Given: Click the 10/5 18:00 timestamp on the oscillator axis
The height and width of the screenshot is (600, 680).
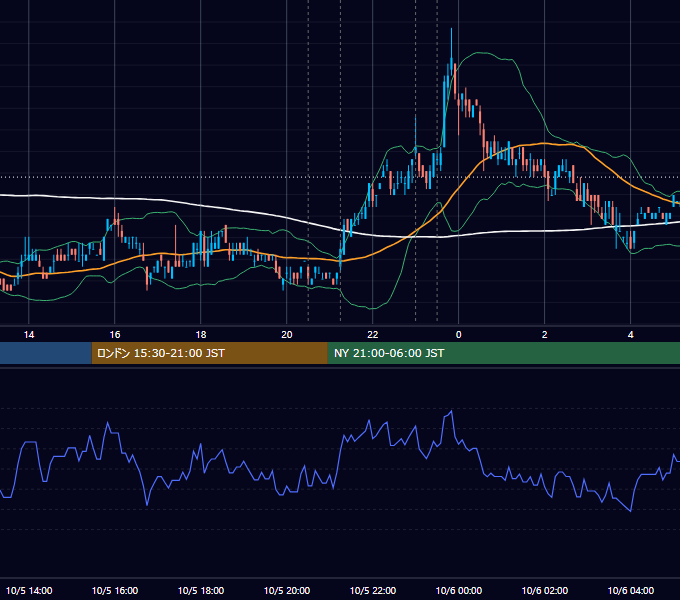Looking at the screenshot, I should click(x=201, y=590).
